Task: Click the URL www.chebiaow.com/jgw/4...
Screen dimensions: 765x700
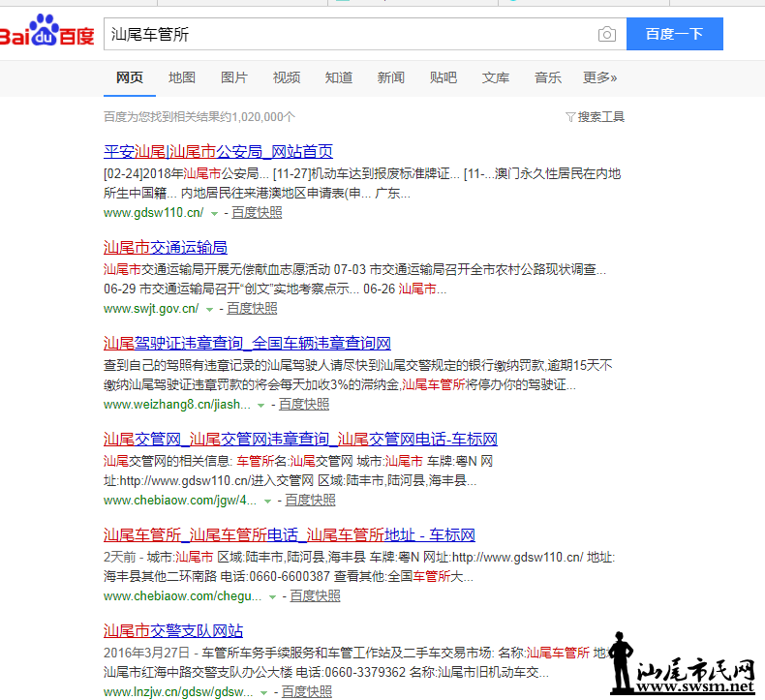Action: (180, 500)
